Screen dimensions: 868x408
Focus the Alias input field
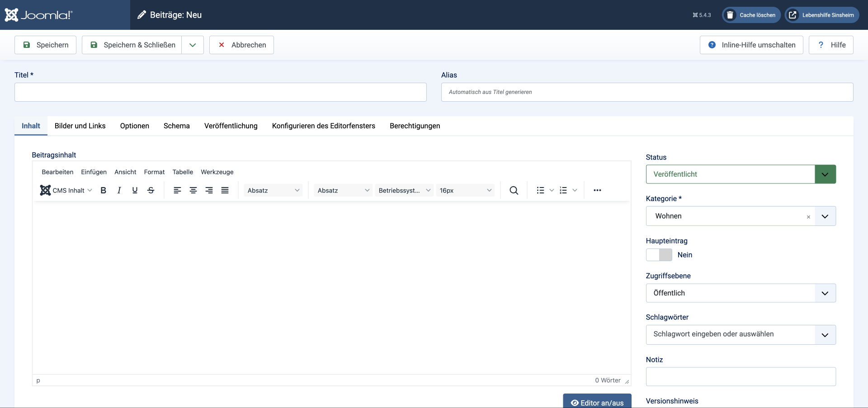point(647,92)
